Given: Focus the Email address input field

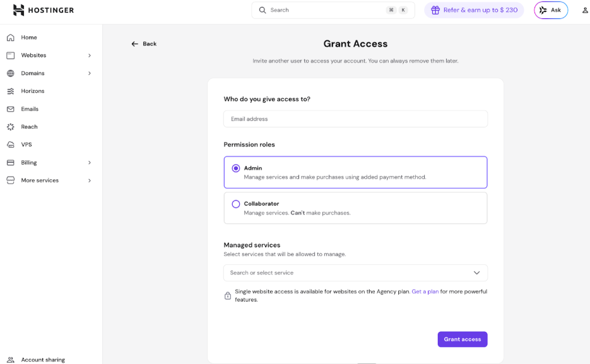Looking at the screenshot, I should (x=355, y=119).
